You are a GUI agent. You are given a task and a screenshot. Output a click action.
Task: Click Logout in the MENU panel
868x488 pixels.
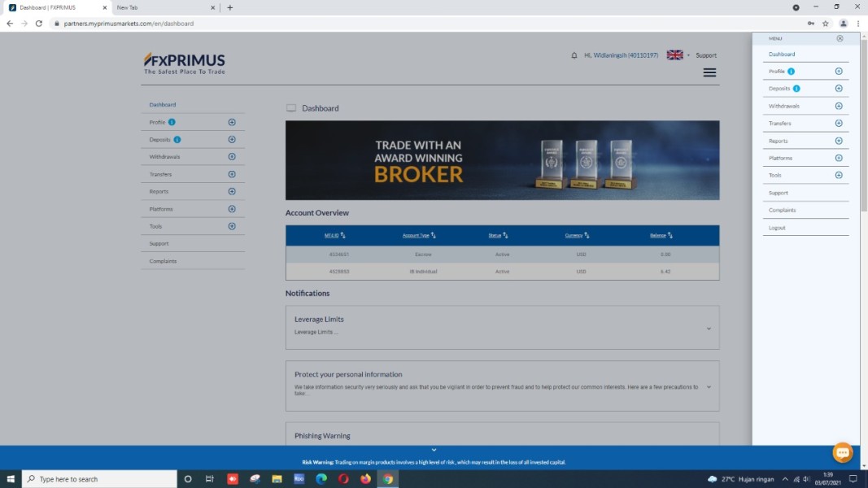(777, 228)
